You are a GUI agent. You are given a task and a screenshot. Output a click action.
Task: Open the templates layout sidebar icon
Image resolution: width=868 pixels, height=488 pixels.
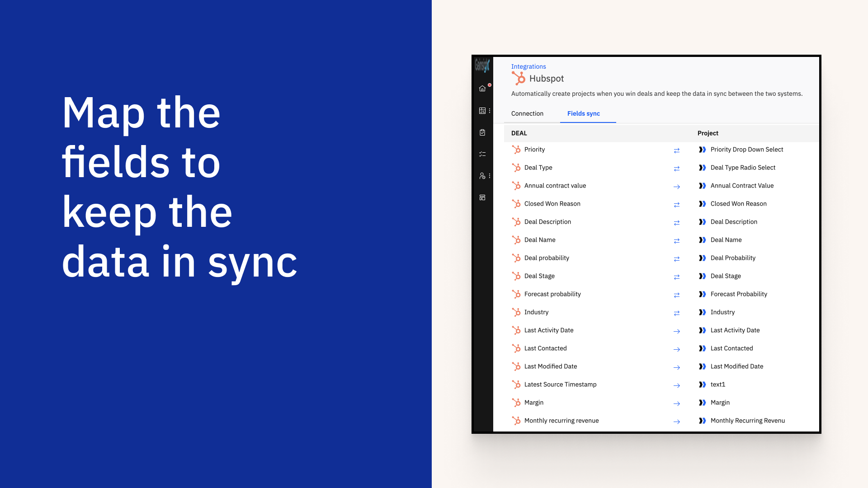(482, 197)
